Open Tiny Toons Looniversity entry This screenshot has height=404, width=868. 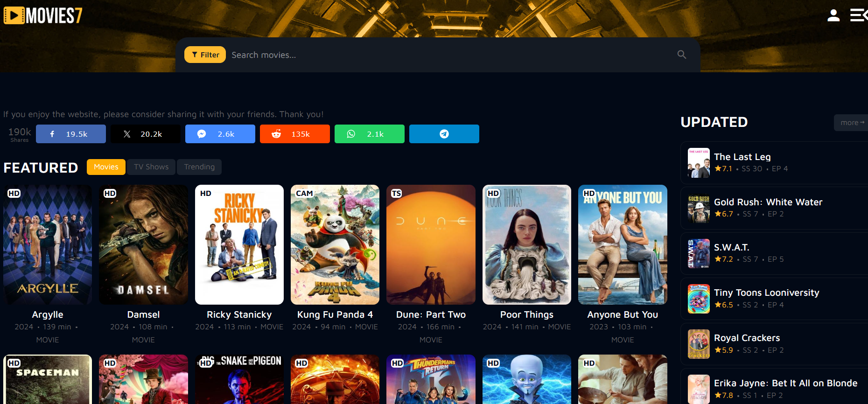774,299
